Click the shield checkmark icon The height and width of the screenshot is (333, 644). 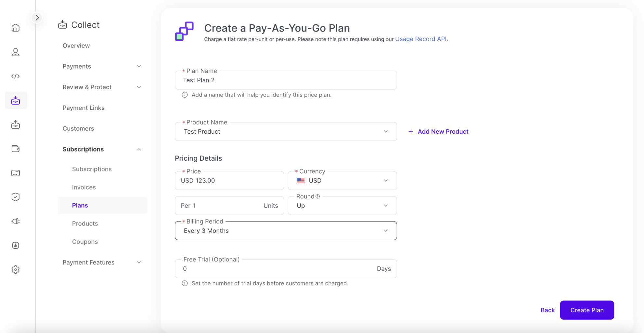click(x=16, y=197)
